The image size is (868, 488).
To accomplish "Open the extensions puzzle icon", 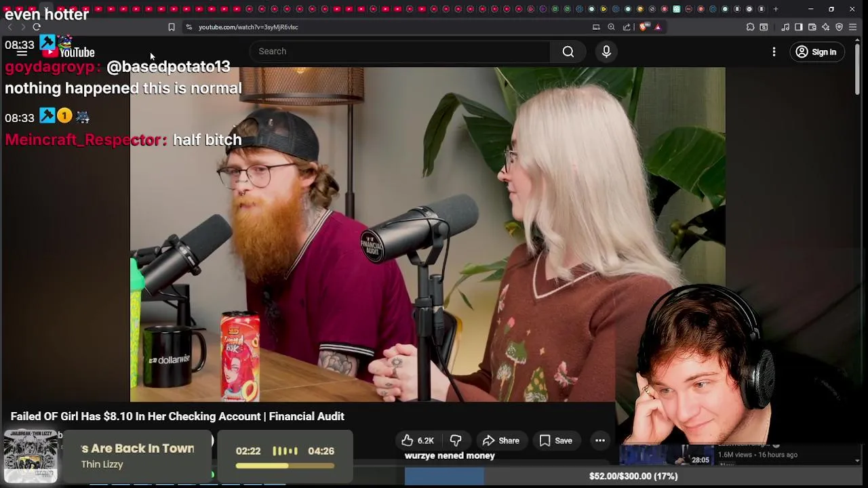I will click(x=750, y=27).
